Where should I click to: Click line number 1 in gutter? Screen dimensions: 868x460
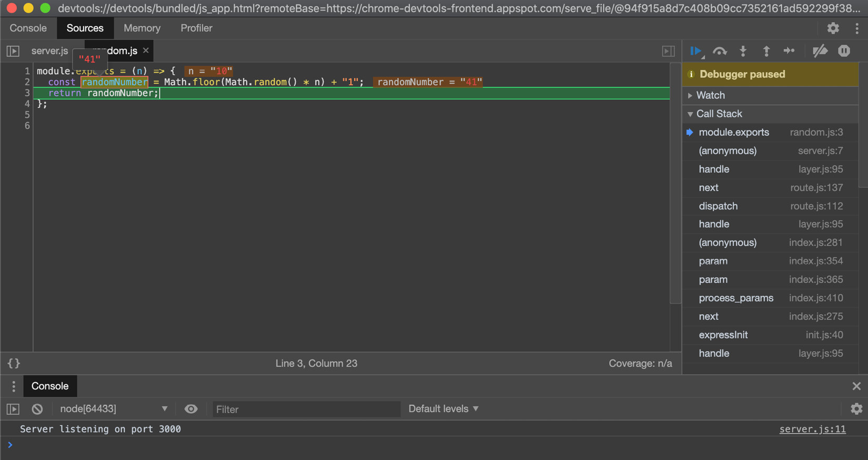[x=26, y=71]
